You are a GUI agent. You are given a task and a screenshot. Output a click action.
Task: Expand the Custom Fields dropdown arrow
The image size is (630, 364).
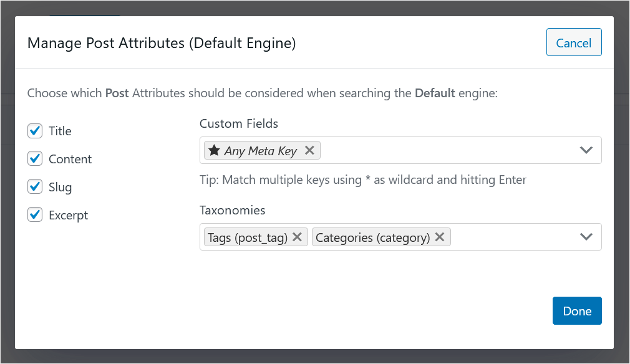(x=586, y=150)
